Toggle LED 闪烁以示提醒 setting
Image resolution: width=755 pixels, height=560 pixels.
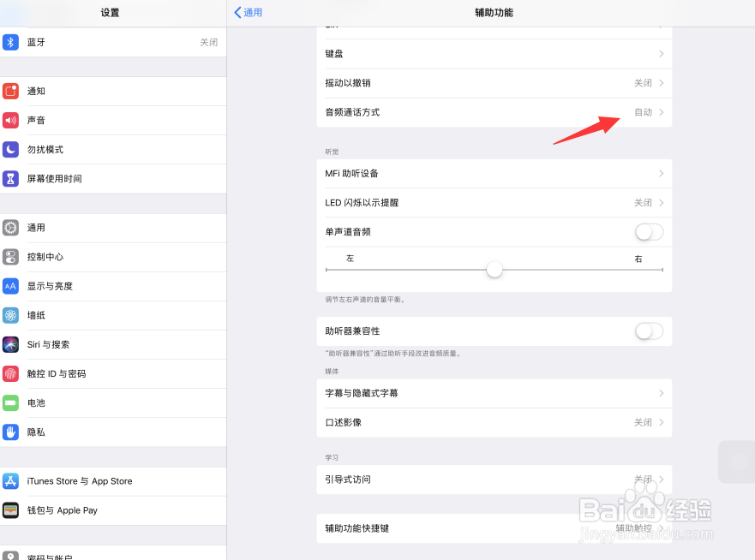pos(494,202)
